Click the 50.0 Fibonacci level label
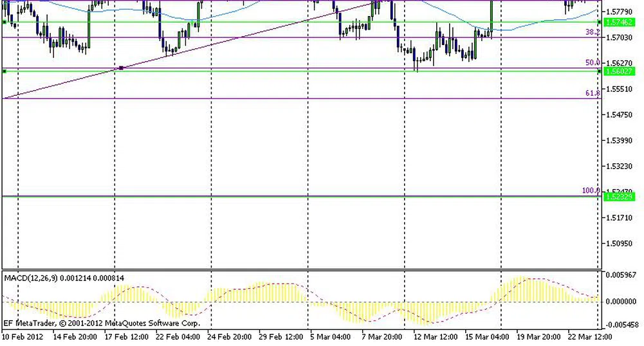This screenshot has width=644, height=346. coord(592,62)
